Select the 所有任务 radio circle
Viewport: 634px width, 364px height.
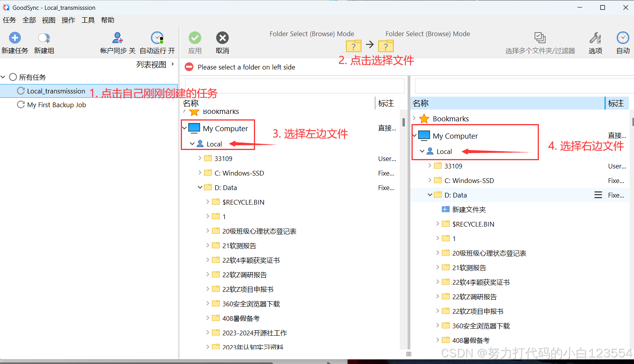point(13,77)
